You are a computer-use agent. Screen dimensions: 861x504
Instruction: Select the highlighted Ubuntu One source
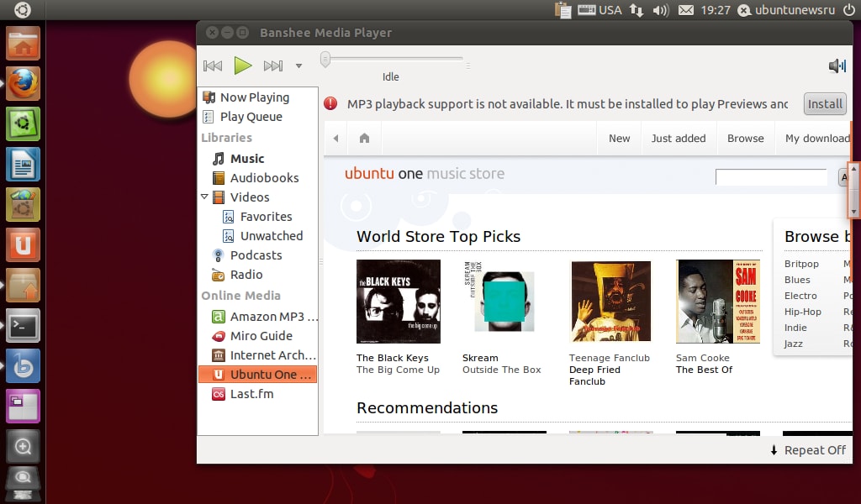coord(257,375)
